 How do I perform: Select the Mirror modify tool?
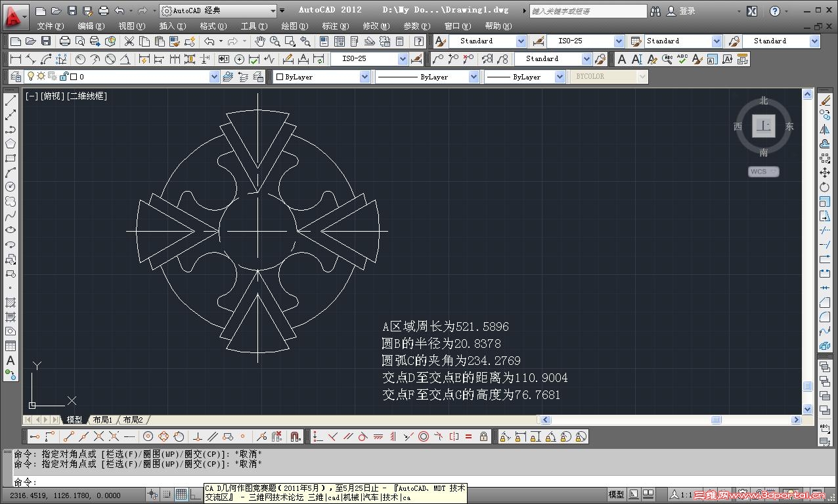(826, 129)
